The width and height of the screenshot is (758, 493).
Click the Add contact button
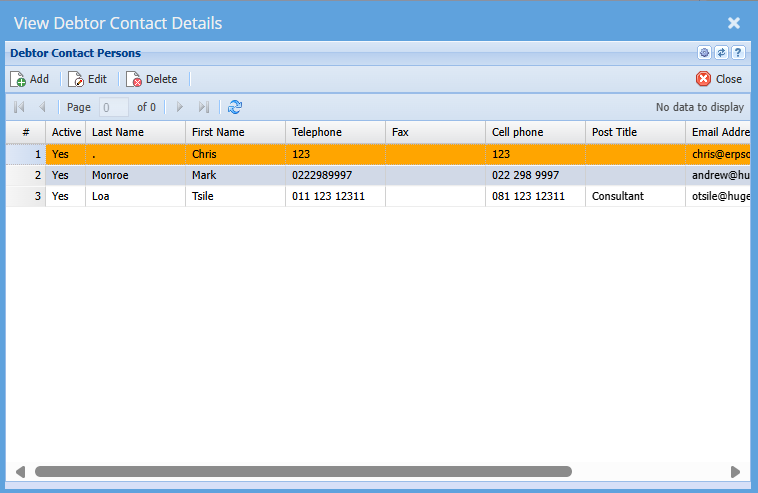(x=29, y=79)
